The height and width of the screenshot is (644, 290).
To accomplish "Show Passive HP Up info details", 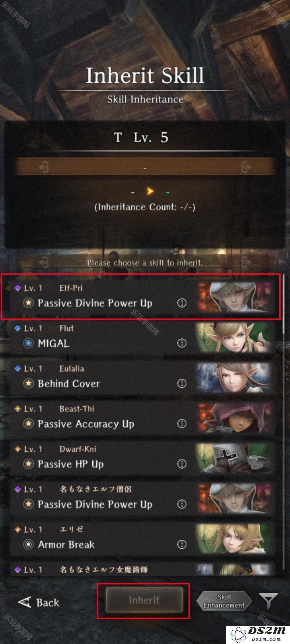I will 182,464.
